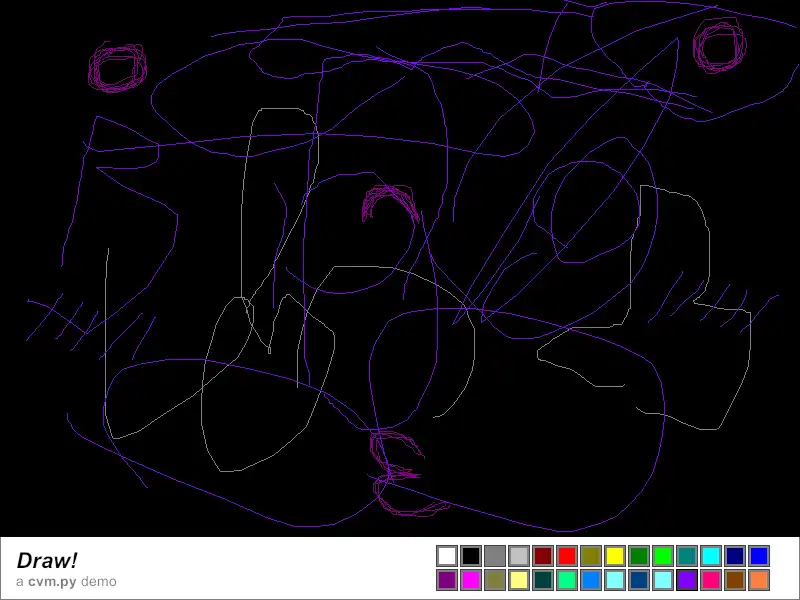Pick the highlighted violet swatch
Image resolution: width=800 pixels, height=600 pixels.
click(x=687, y=580)
